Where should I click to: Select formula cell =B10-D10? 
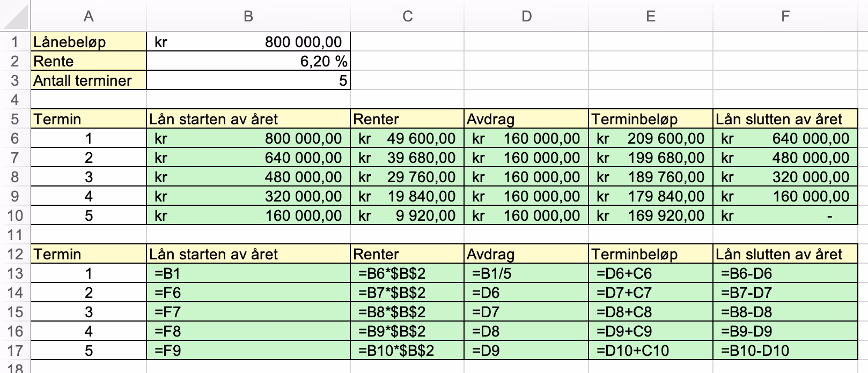coord(785,350)
